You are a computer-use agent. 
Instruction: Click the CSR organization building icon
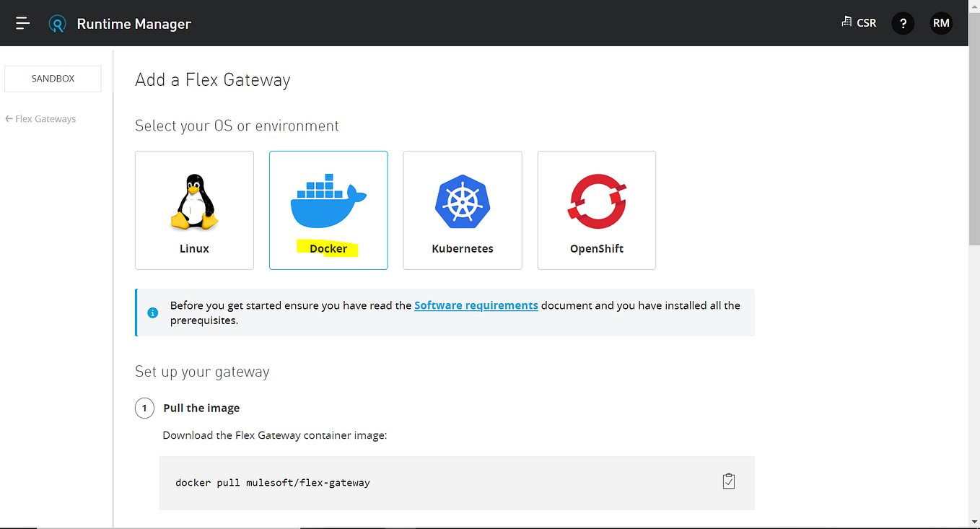(x=846, y=22)
